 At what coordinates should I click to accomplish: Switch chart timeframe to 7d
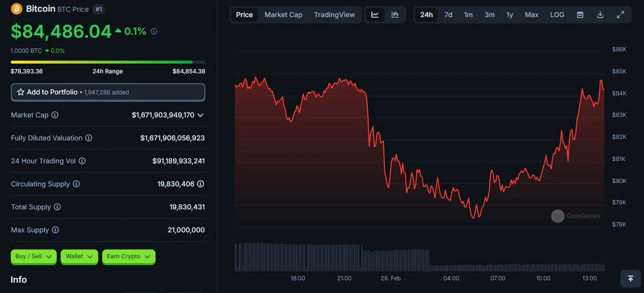click(x=448, y=15)
